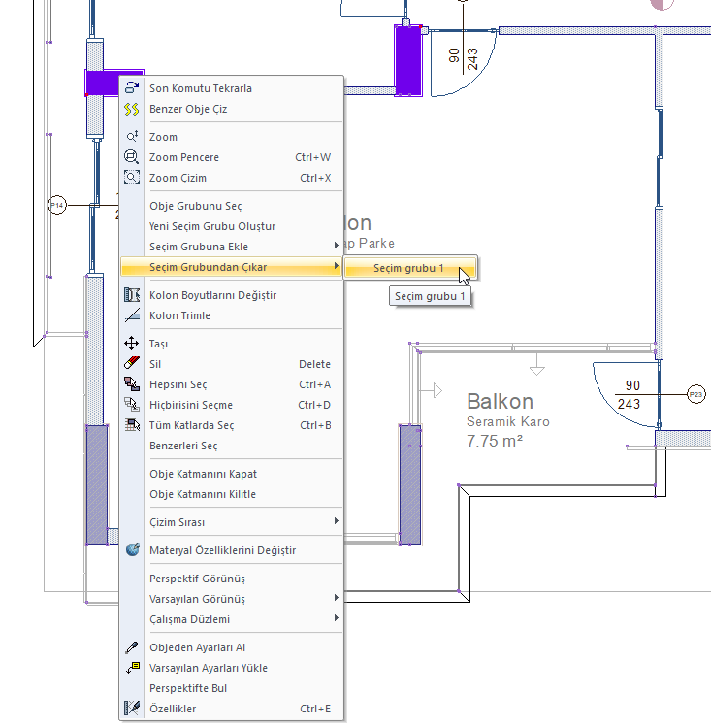Click the Özellikler properties icon

coord(132,709)
